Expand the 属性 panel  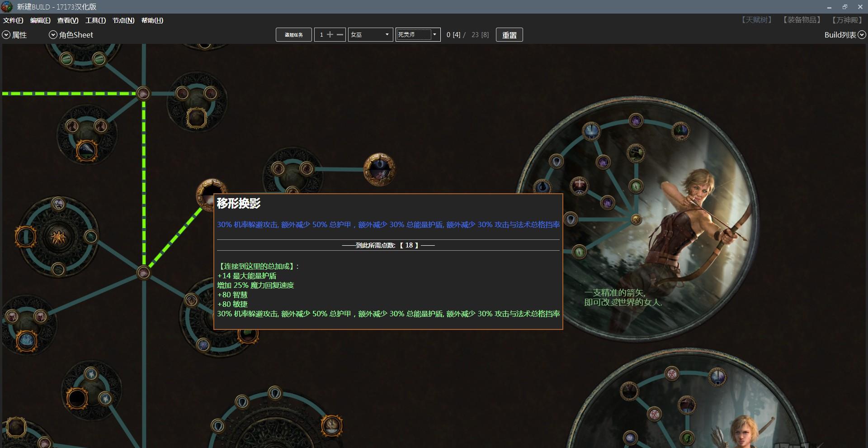(x=14, y=35)
